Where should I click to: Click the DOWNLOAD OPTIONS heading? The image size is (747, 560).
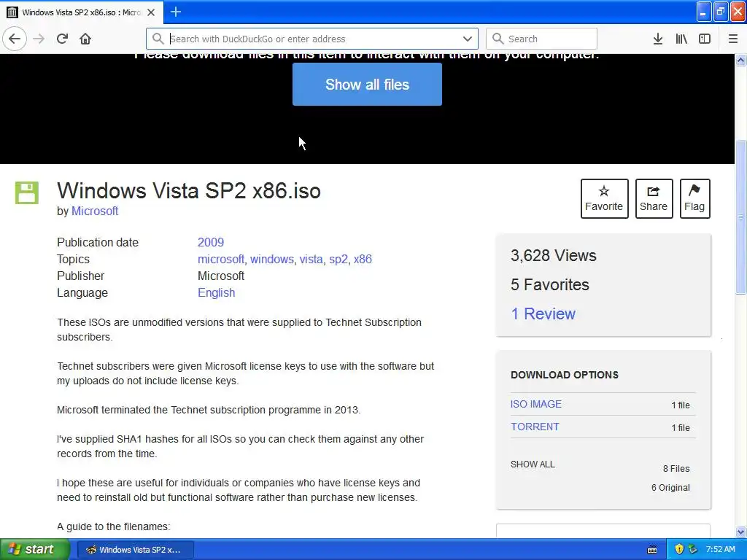pos(565,375)
